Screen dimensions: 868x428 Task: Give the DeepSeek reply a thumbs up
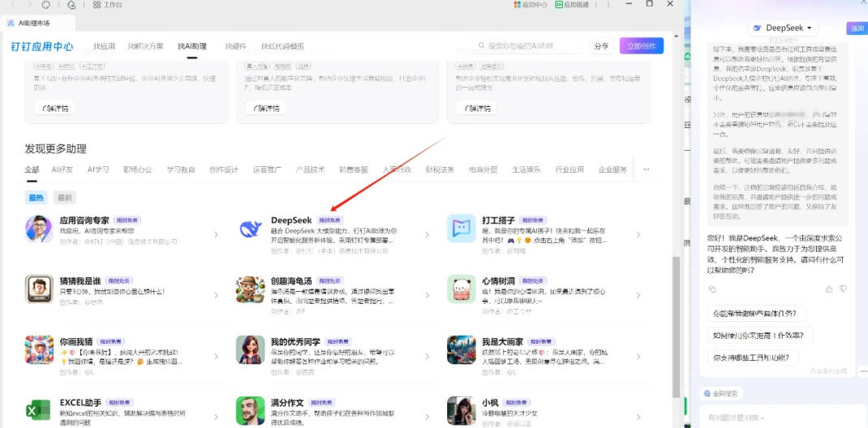pos(829,289)
